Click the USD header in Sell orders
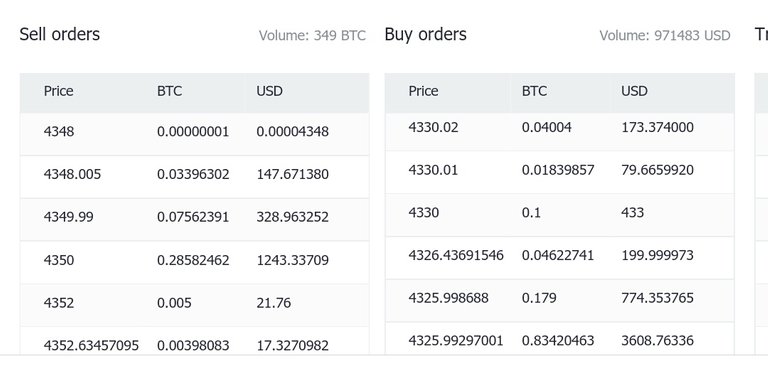 coord(269,91)
